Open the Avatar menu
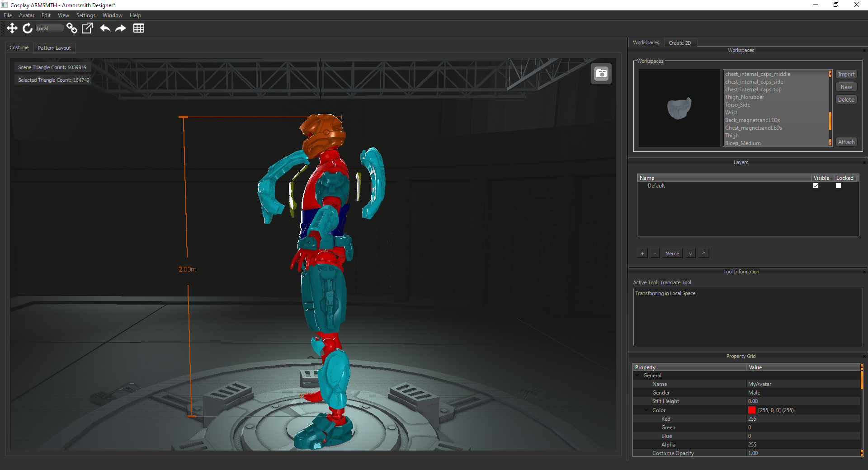 (27, 15)
